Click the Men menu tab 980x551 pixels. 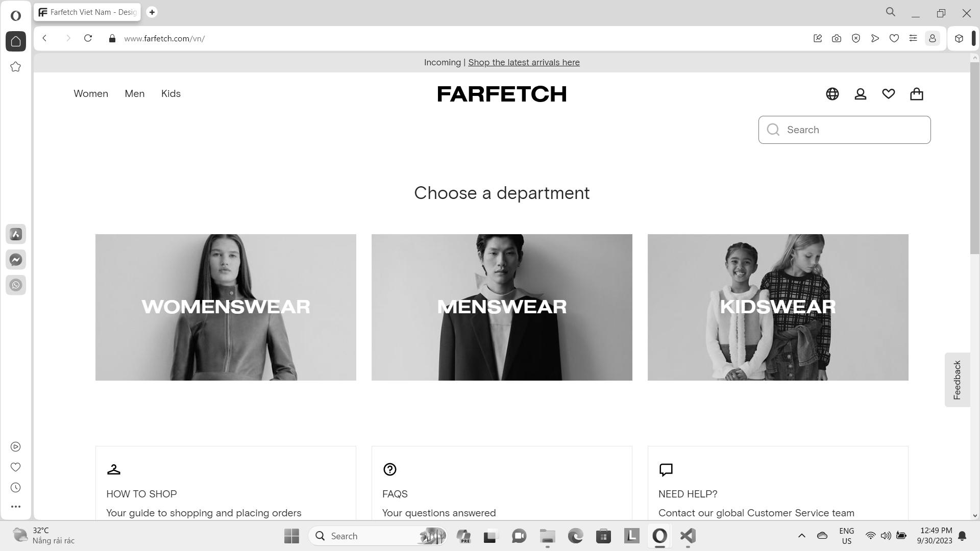click(135, 93)
